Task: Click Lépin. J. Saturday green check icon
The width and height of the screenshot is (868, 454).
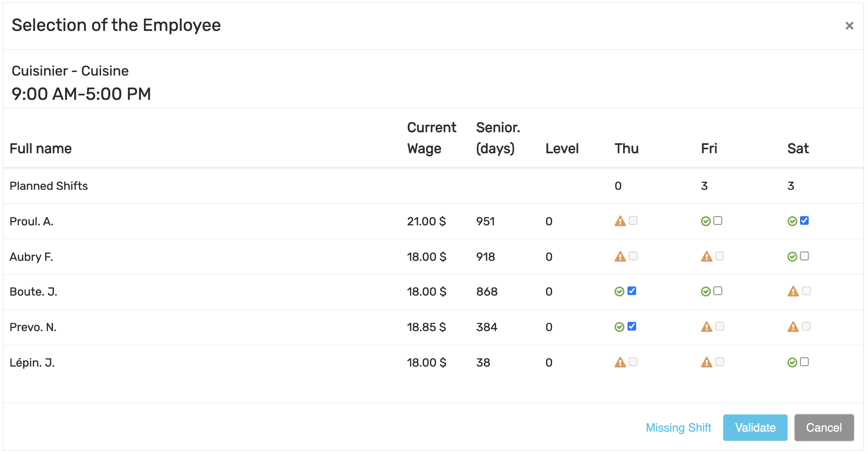Action: pyautogui.click(x=792, y=362)
